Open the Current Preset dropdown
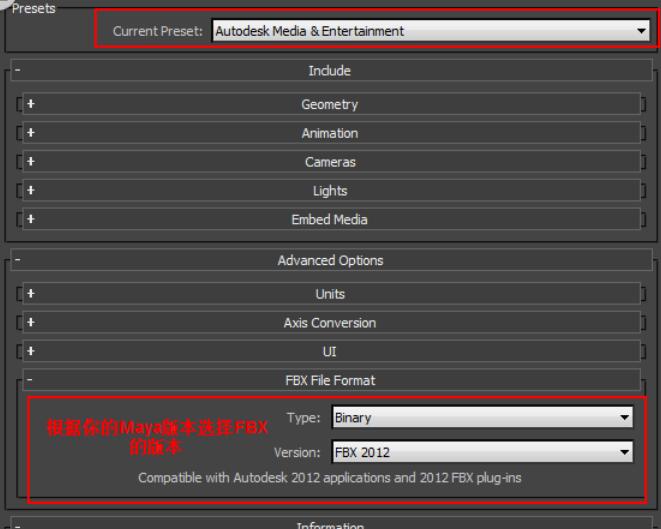The image size is (661, 529). coord(431,31)
